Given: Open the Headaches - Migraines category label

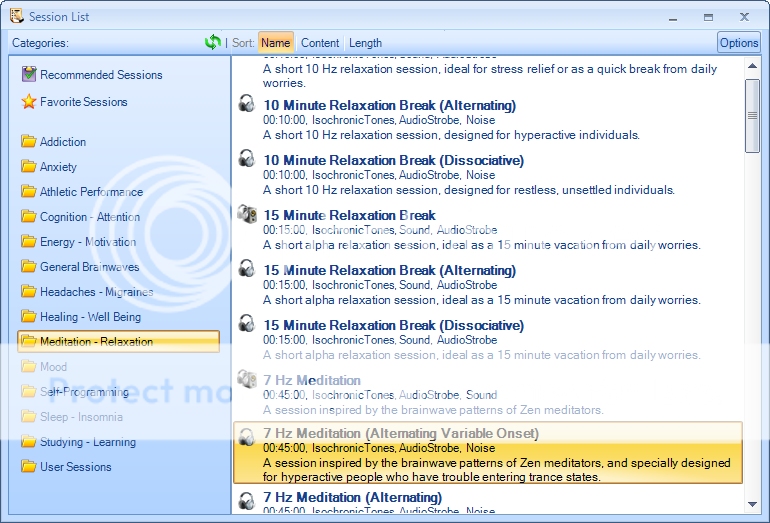Looking at the screenshot, I should pyautogui.click(x=97, y=292).
